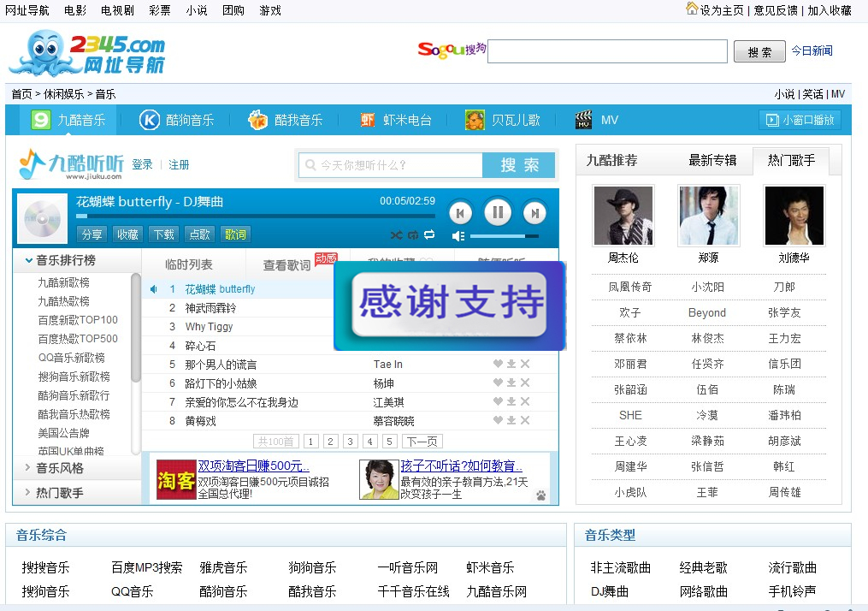The image size is (868, 611).
Task: Click the 九酷听听 music note logo
Action: (x=71, y=164)
